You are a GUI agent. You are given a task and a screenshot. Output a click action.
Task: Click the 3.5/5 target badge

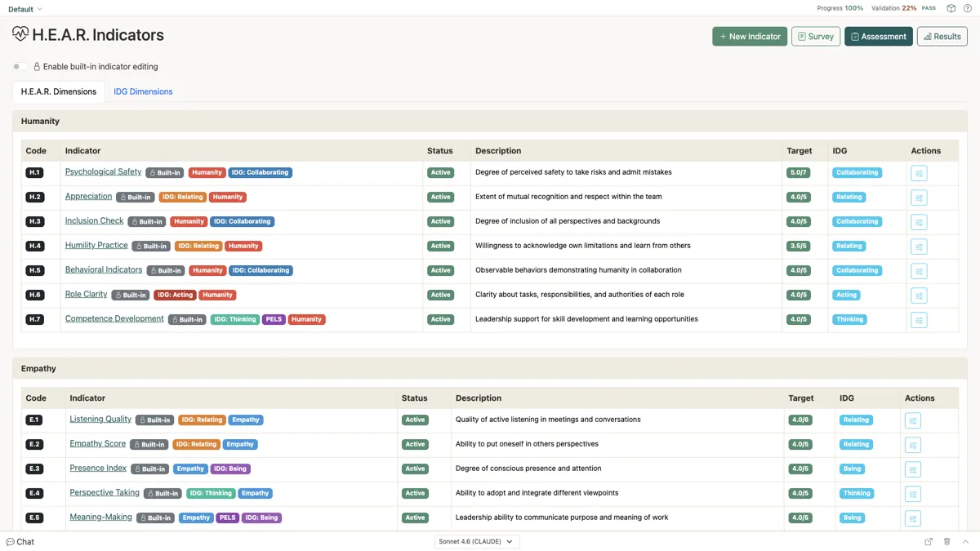point(799,246)
